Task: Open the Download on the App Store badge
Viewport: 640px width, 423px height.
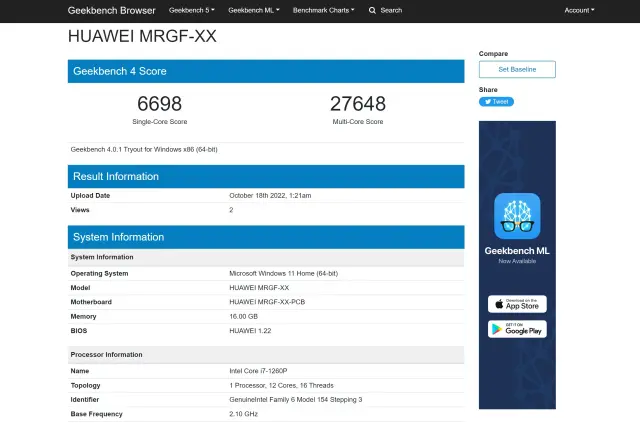Action: pos(517,303)
